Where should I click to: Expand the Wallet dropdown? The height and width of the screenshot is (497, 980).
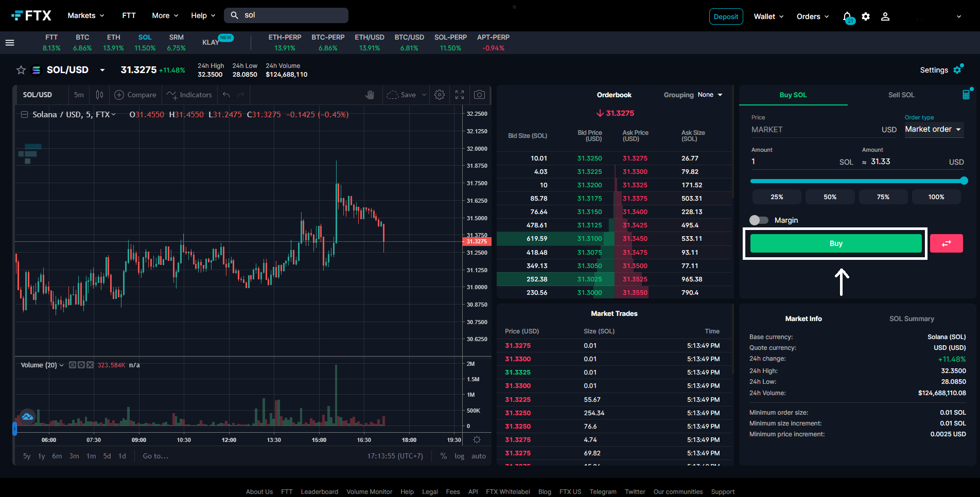[769, 16]
